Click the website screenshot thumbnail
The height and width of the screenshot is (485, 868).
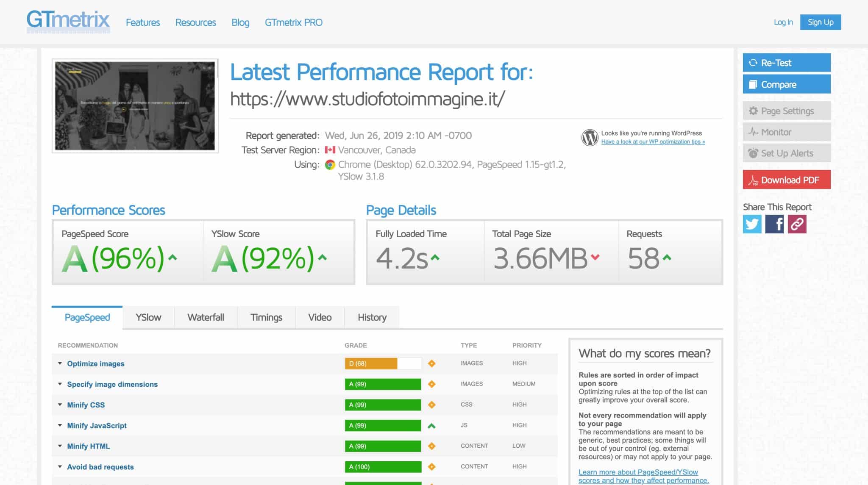135,106
